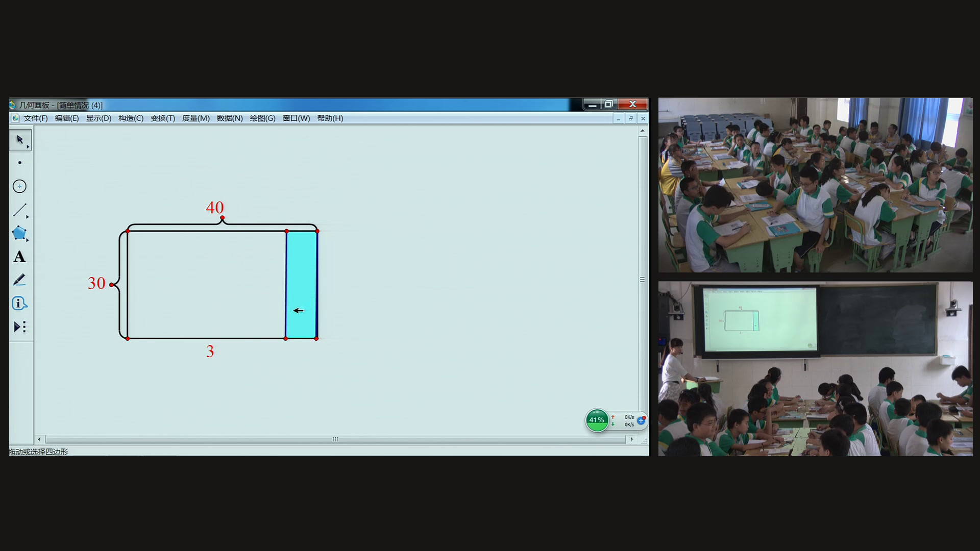Open the 文件(F) menu
Viewport: 980px width, 551px height.
[35, 118]
